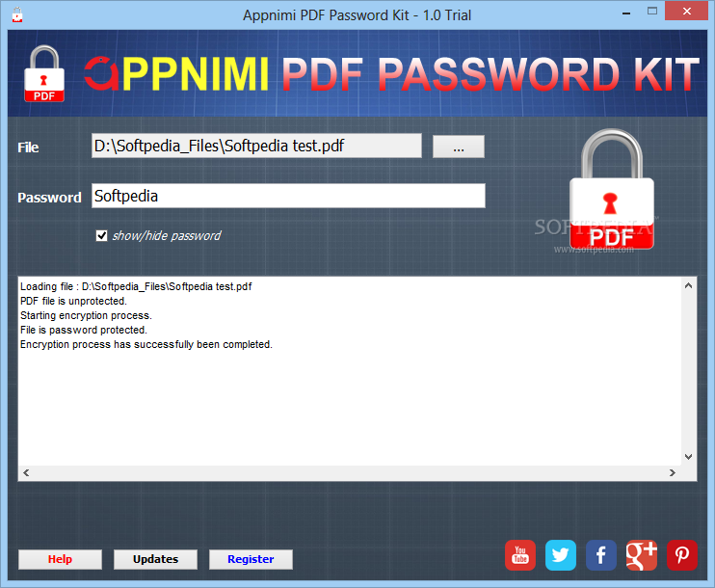Click the File path input field
Screen dimensions: 715x588
(256, 146)
